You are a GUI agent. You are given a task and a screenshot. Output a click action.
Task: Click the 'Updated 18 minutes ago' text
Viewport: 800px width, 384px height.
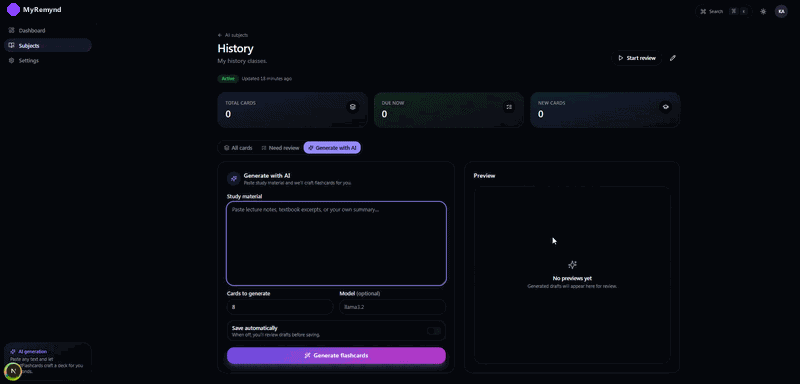pos(267,79)
